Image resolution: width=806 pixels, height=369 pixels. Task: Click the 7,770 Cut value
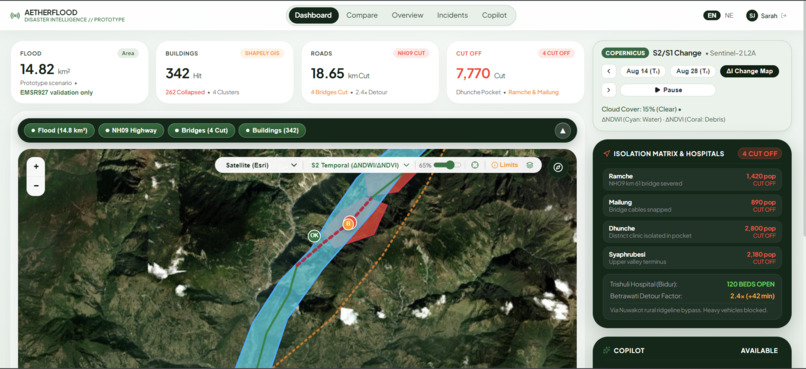coord(481,73)
